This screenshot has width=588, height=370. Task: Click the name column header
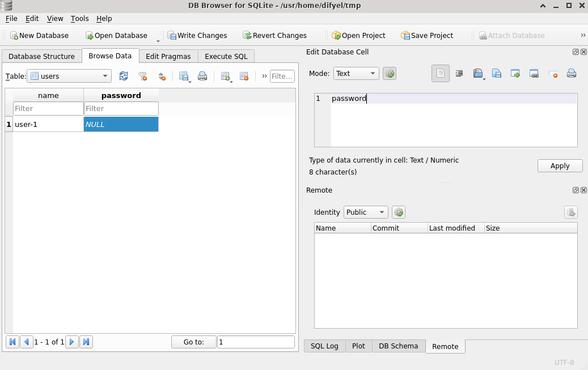pos(48,95)
